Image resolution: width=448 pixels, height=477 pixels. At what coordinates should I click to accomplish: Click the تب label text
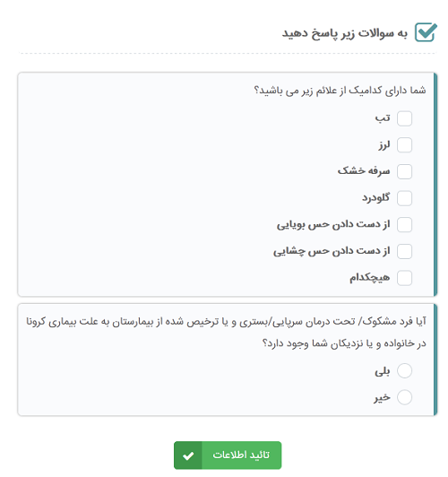(x=383, y=118)
